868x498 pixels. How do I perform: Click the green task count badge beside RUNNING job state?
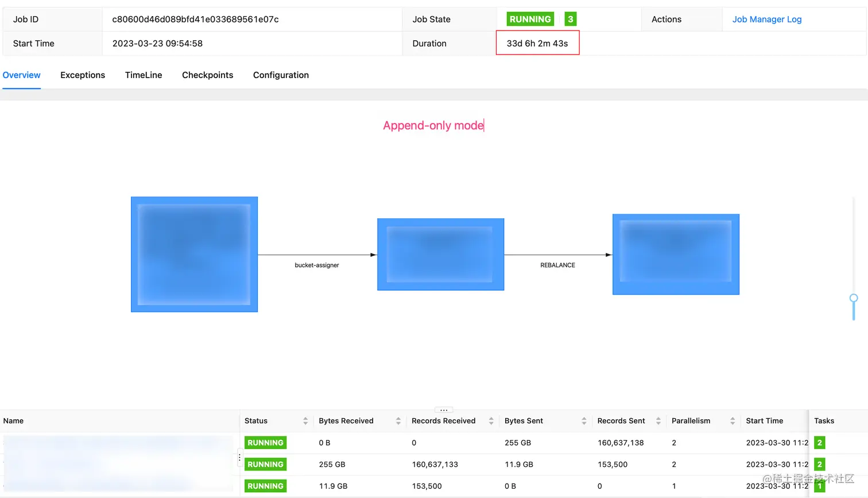pos(570,19)
